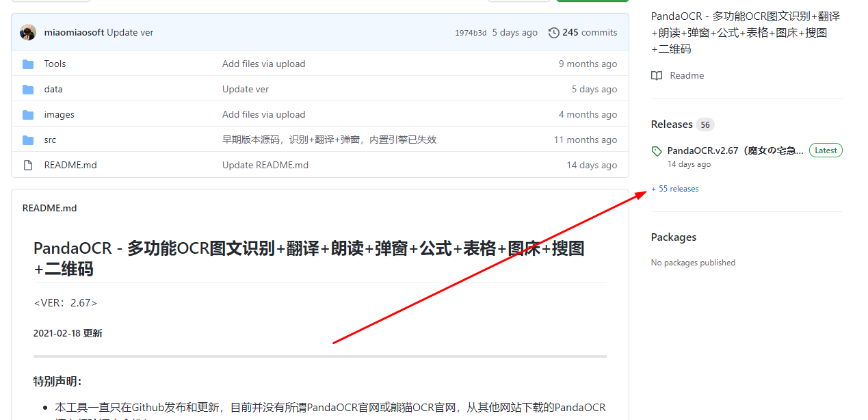Click the miaomiaosoft user avatar

(28, 32)
